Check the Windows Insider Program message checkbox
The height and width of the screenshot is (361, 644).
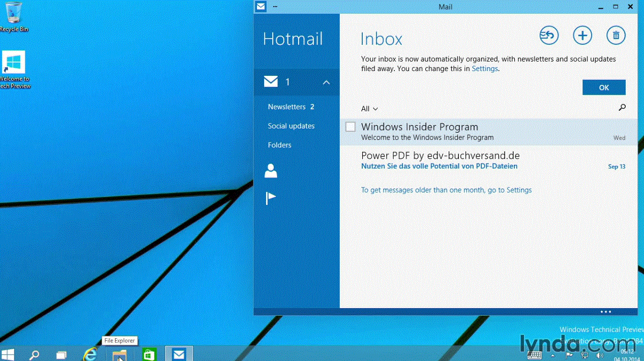tap(350, 127)
